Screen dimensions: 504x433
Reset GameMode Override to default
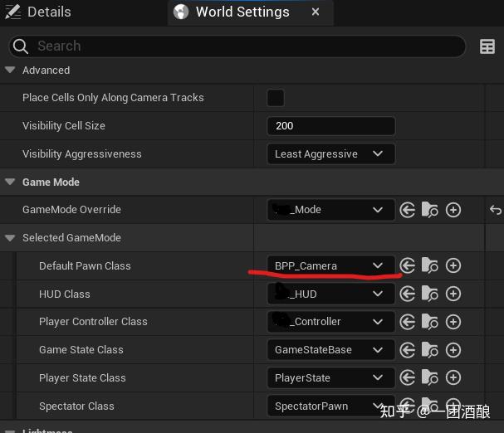click(x=496, y=210)
